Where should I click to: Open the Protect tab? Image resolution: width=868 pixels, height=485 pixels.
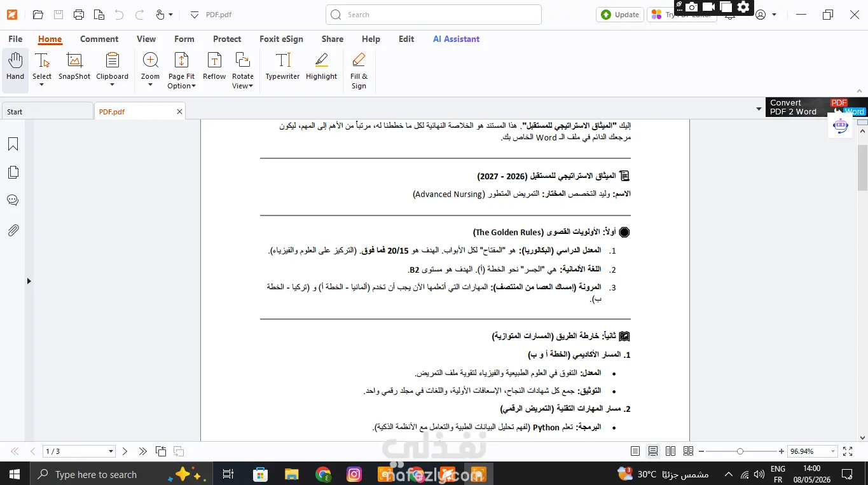(227, 39)
